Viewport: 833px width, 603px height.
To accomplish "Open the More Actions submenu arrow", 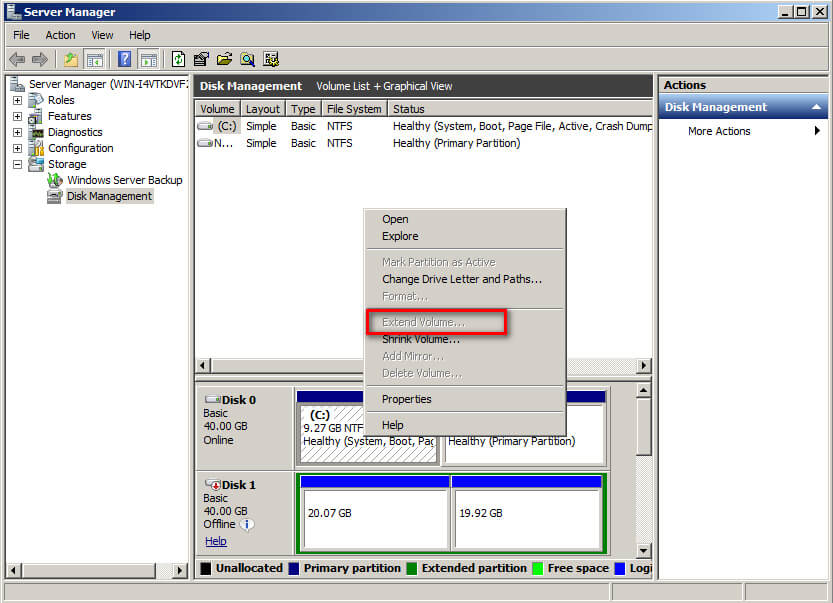I will click(x=817, y=131).
